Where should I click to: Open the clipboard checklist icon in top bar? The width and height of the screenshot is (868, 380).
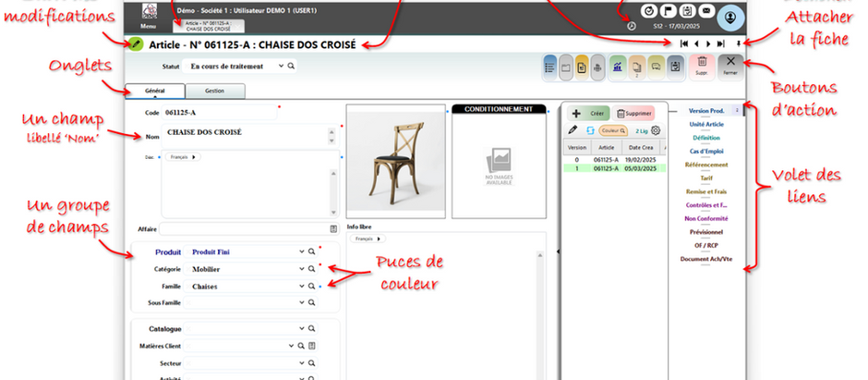[686, 10]
